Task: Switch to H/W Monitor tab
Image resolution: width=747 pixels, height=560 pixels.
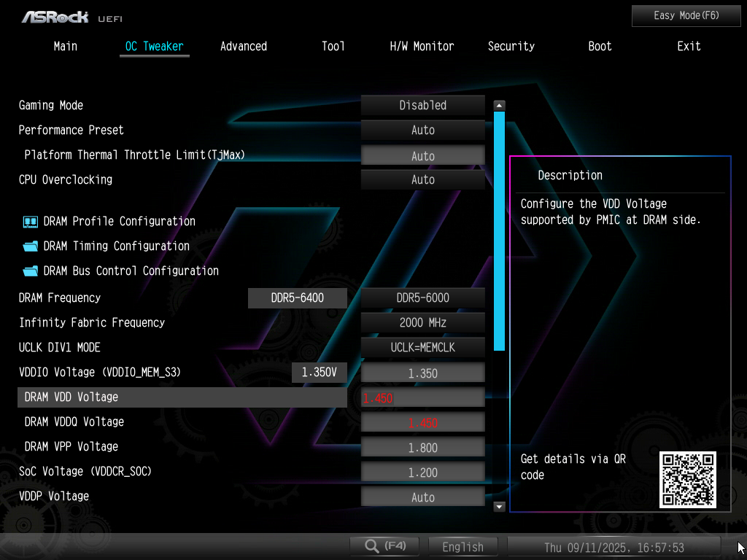Action: (x=422, y=46)
